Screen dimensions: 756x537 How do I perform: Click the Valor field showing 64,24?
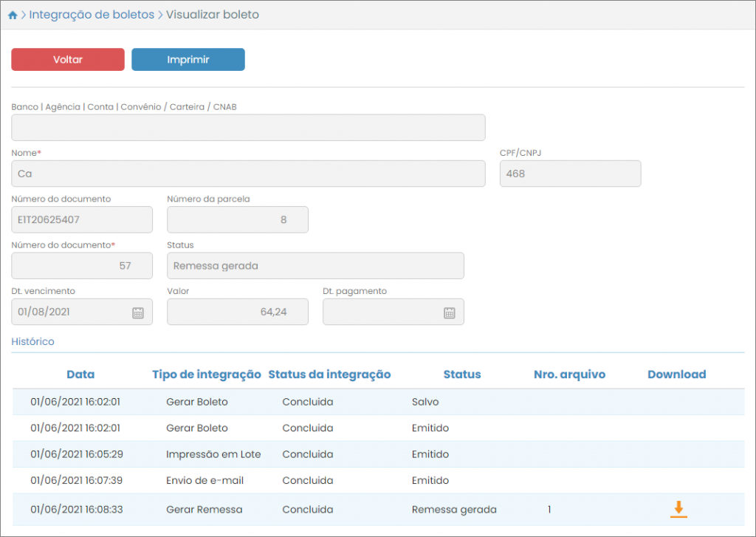click(x=237, y=312)
